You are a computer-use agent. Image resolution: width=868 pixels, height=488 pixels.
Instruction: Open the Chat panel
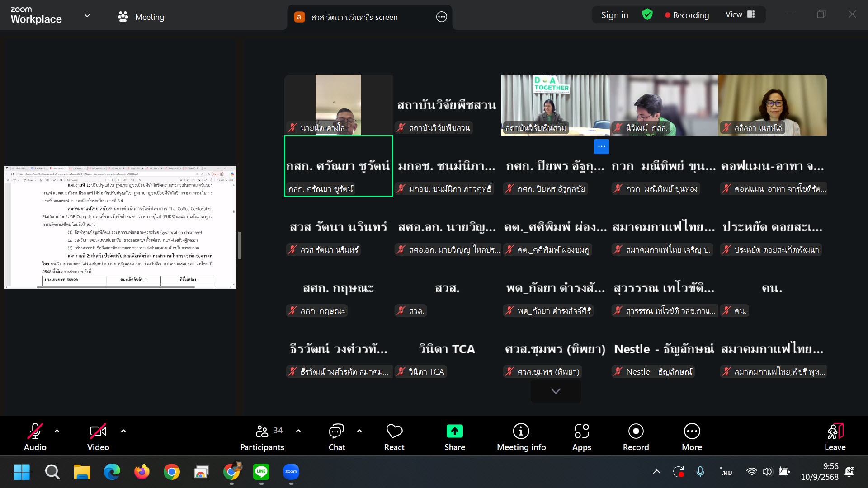click(336, 436)
